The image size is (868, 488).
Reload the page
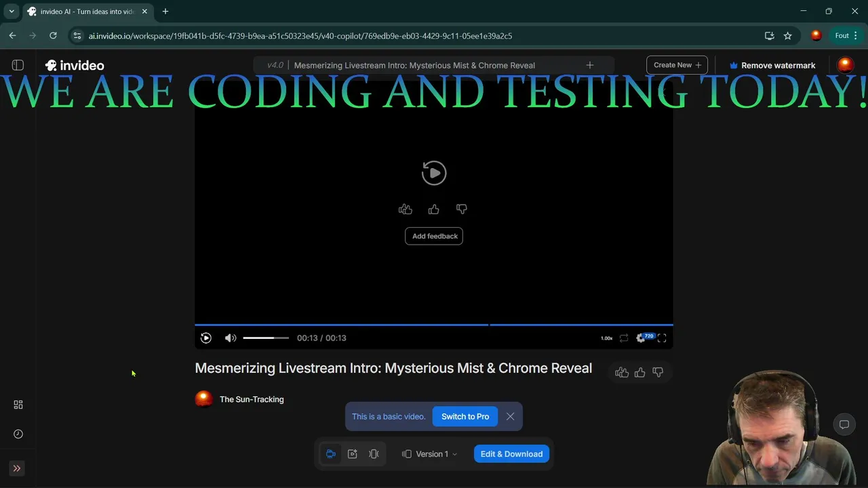tap(53, 36)
